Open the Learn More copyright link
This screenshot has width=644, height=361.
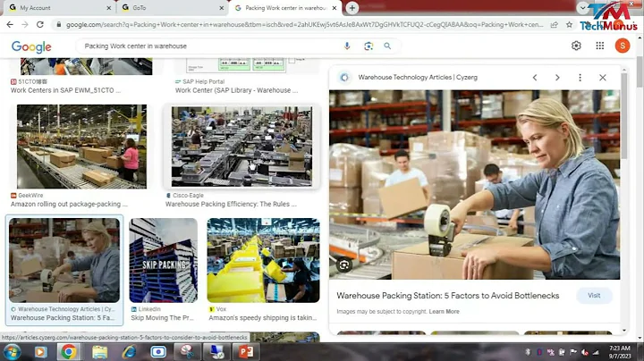(444, 311)
